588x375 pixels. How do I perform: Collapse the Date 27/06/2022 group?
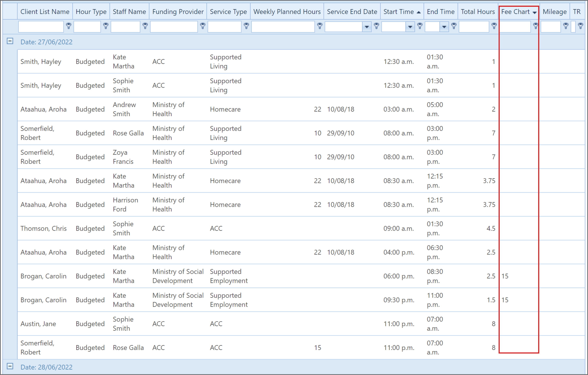[10, 41]
